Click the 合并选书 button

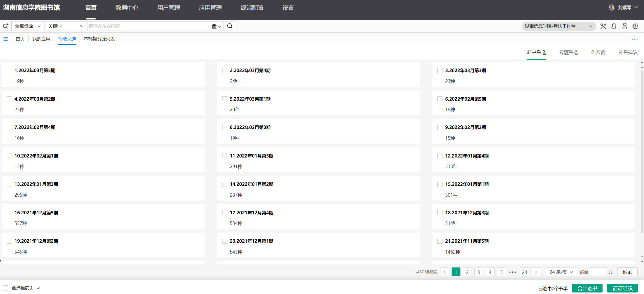pos(587,288)
